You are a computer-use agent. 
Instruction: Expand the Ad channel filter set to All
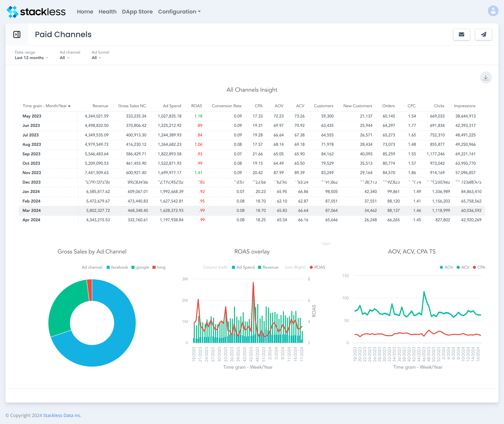pyautogui.click(x=64, y=57)
